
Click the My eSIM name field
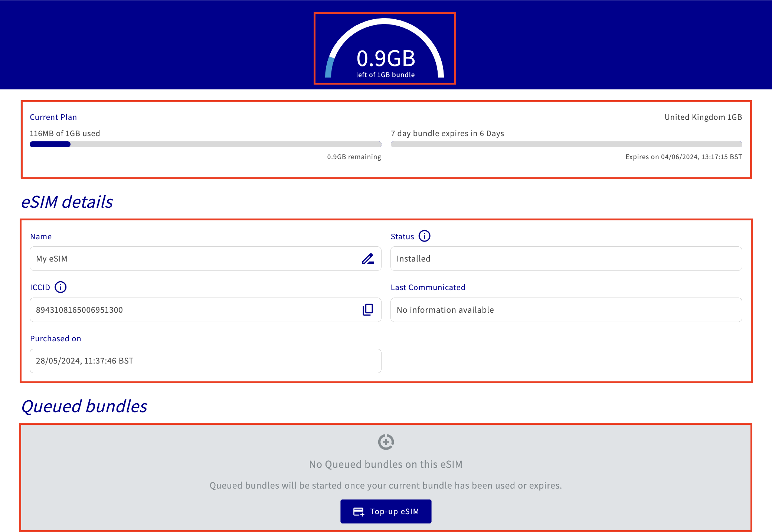pyautogui.click(x=193, y=259)
